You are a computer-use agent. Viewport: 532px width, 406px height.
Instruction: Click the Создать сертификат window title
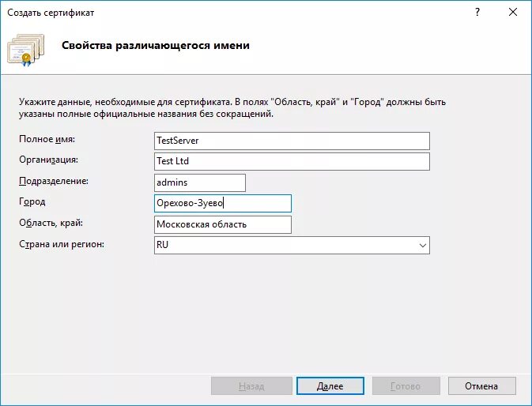coord(51,13)
